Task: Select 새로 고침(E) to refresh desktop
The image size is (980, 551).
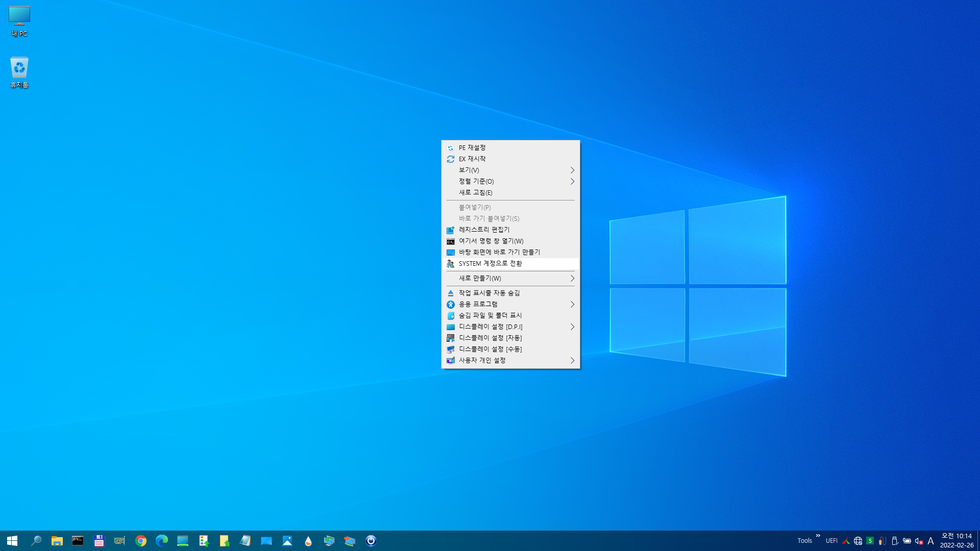Action: (x=510, y=192)
